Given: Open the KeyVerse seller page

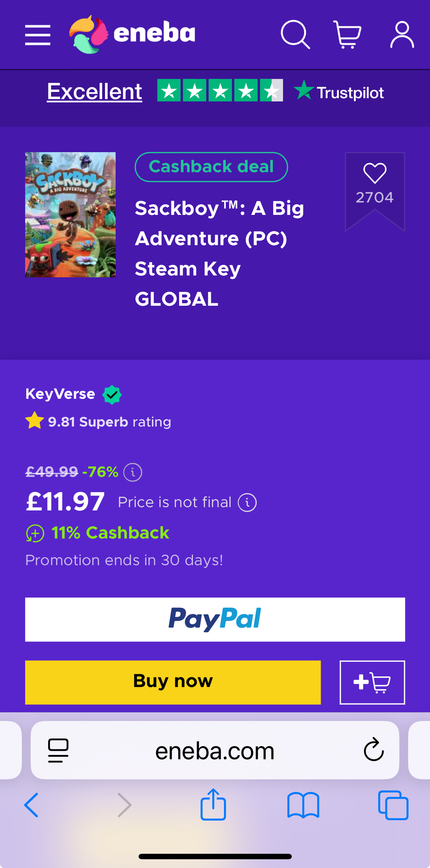Looking at the screenshot, I should click(x=60, y=394).
